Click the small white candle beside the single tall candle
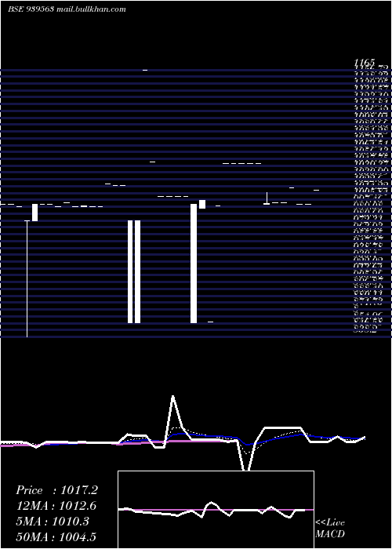 pyautogui.click(x=202, y=204)
